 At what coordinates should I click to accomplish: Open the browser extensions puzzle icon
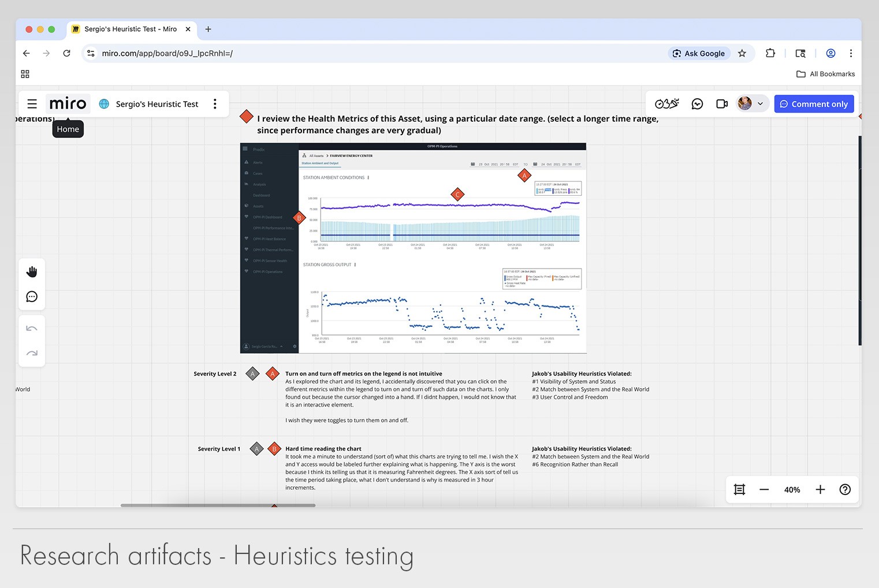point(770,53)
